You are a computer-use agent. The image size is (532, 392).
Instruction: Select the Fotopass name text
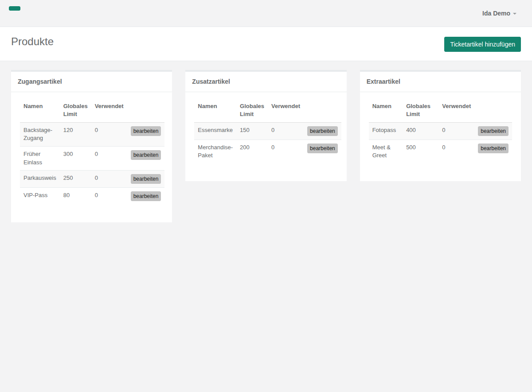384,130
